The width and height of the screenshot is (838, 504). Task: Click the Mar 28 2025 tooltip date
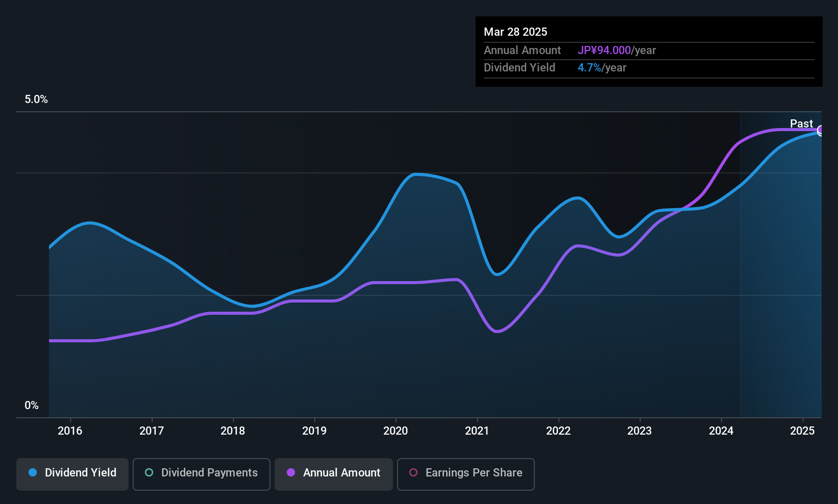pyautogui.click(x=515, y=32)
